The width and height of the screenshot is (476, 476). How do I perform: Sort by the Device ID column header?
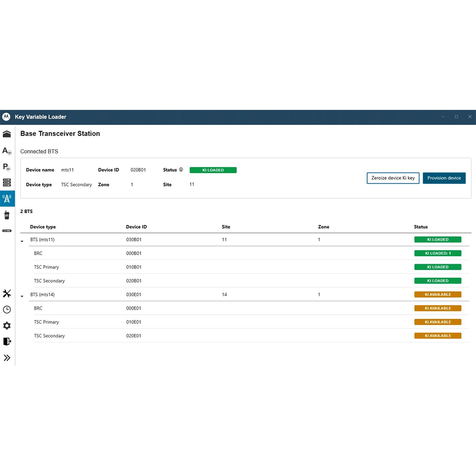coord(136,227)
